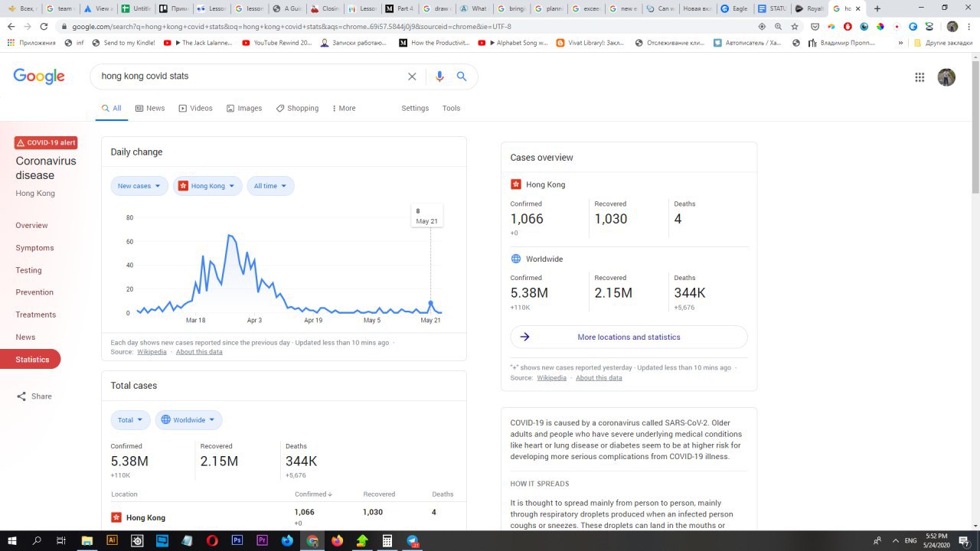This screenshot has height=551, width=980.
Task: Open Wikipedia source under Daily change chart
Action: coord(152,352)
